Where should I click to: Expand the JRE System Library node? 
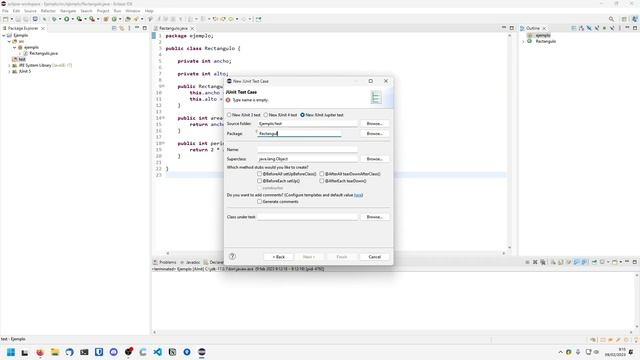[9, 65]
